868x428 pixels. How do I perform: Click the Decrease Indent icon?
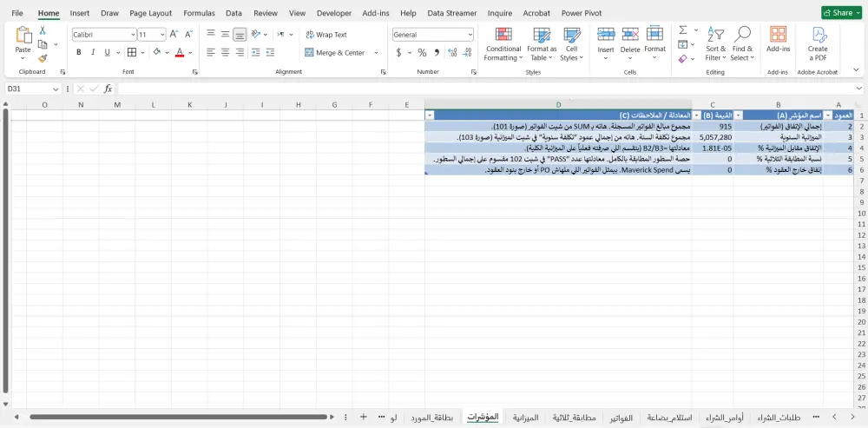click(x=255, y=53)
